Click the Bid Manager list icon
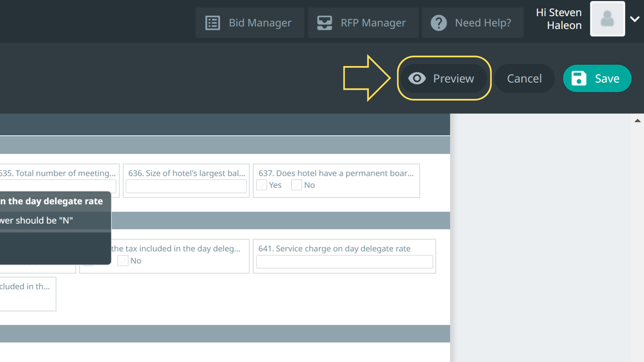 coord(212,23)
